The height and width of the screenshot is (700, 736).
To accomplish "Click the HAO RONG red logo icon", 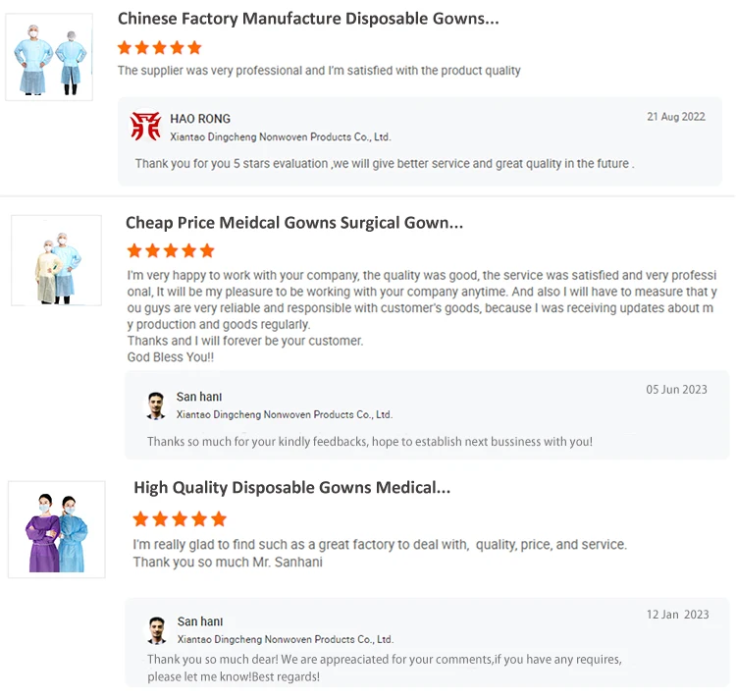I will (x=146, y=126).
